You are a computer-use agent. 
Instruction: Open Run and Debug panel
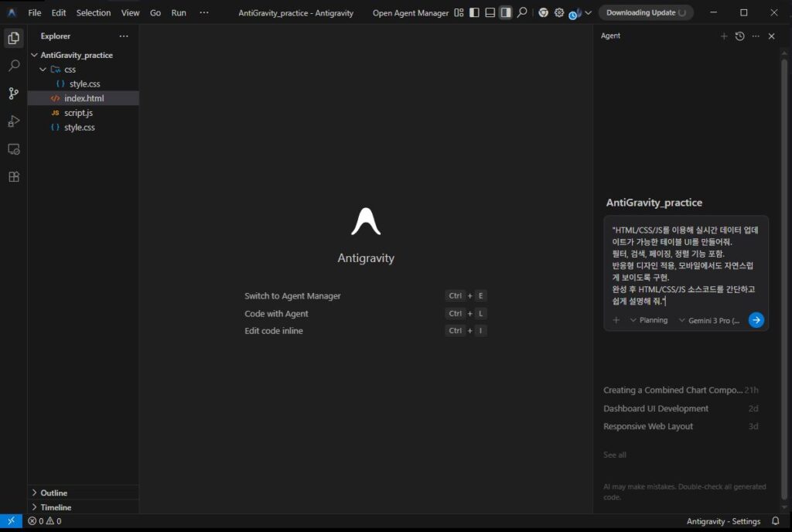[x=12, y=121]
